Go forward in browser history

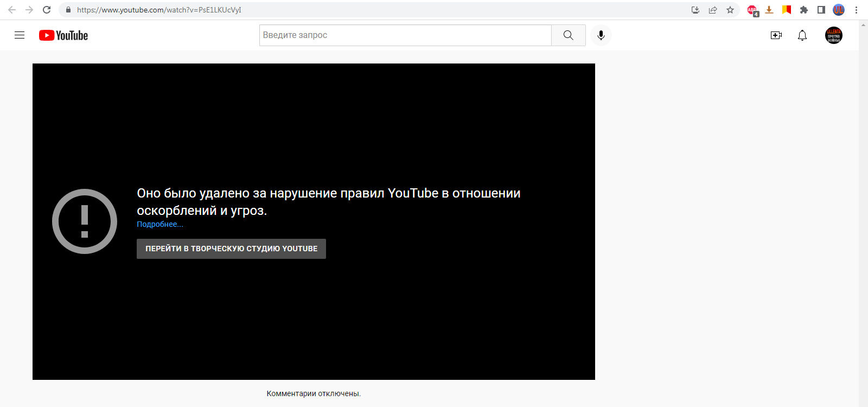pos(29,10)
